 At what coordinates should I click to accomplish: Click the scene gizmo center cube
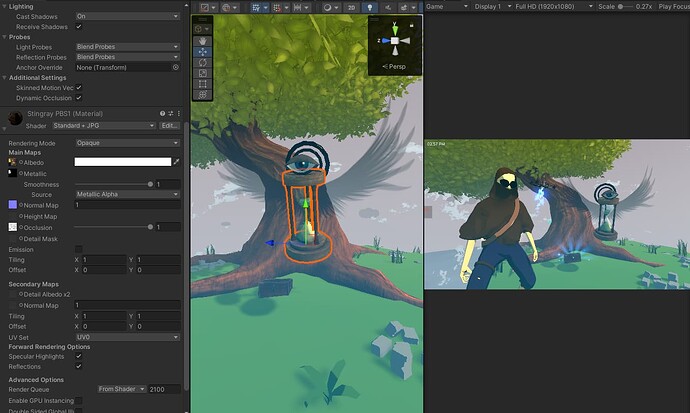pos(395,40)
